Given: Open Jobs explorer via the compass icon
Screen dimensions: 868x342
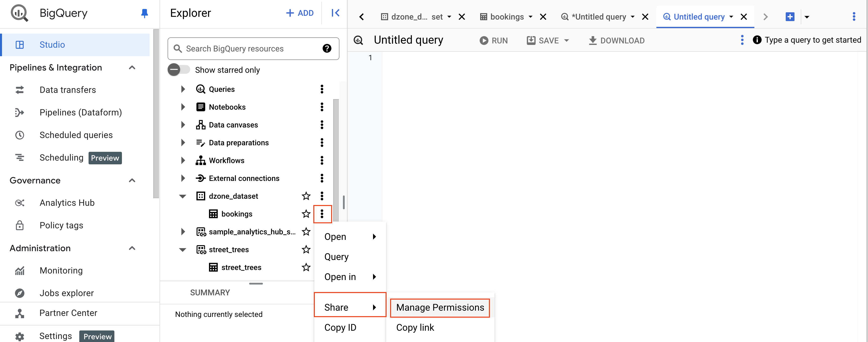Looking at the screenshot, I should coord(20,293).
